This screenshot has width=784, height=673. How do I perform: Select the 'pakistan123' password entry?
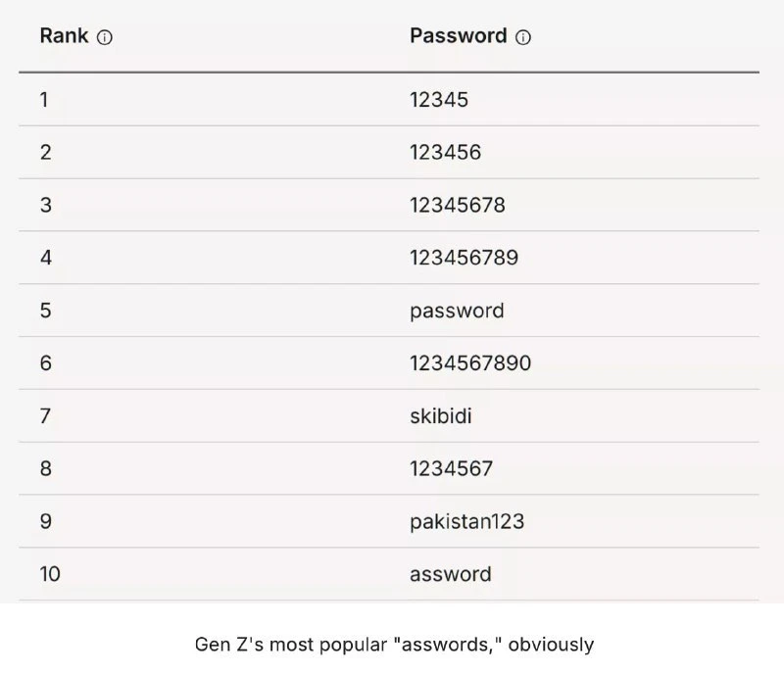pos(466,522)
